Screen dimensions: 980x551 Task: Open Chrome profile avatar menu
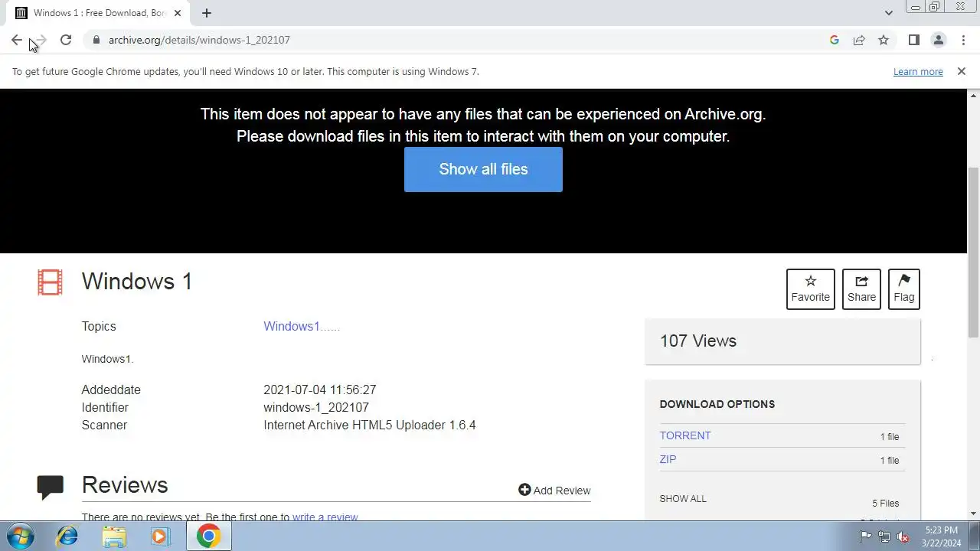(938, 40)
